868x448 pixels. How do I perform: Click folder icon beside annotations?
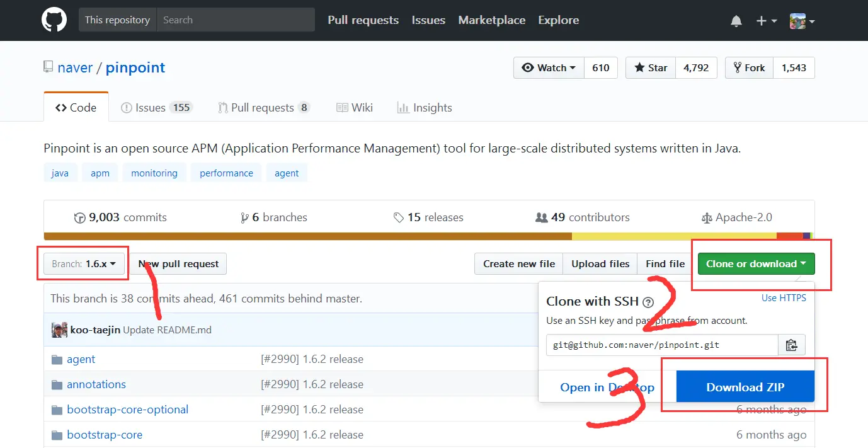point(57,385)
